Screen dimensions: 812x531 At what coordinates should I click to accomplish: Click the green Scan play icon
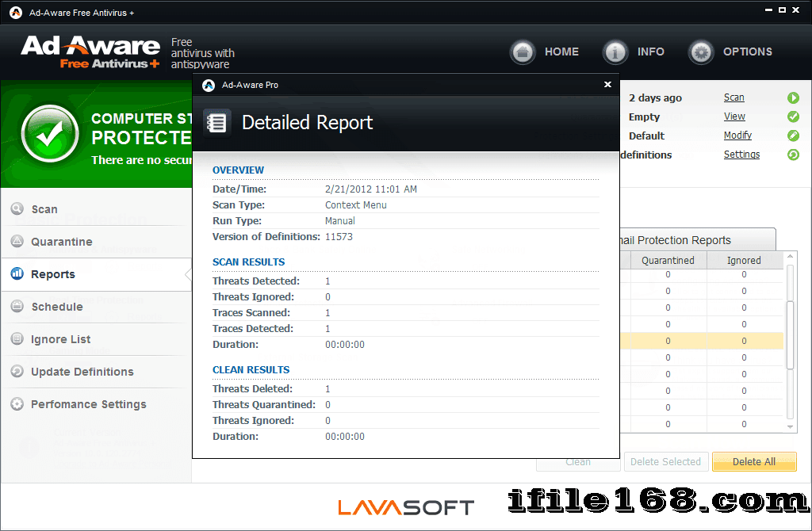tap(793, 97)
